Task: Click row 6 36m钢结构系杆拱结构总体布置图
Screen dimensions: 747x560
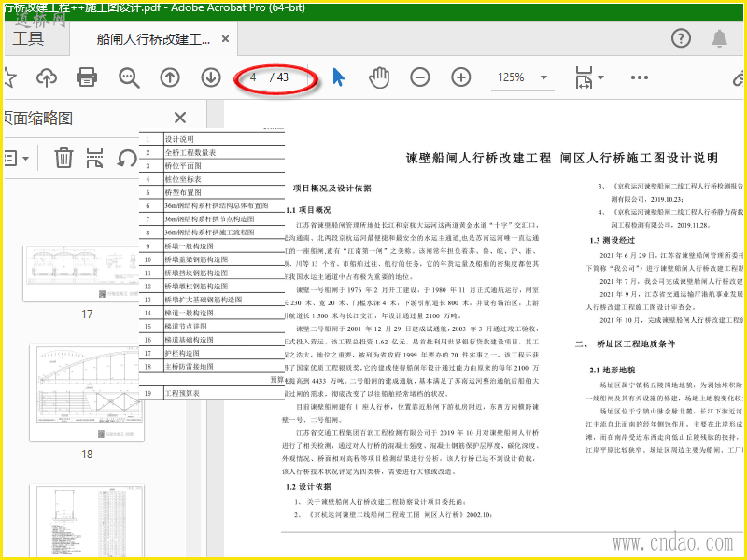Action: click(x=212, y=205)
